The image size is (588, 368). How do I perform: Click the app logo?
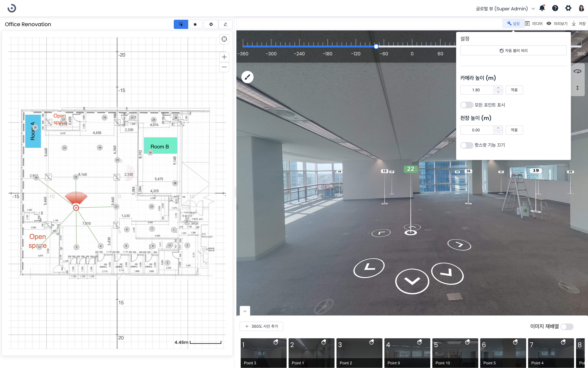pos(12,8)
